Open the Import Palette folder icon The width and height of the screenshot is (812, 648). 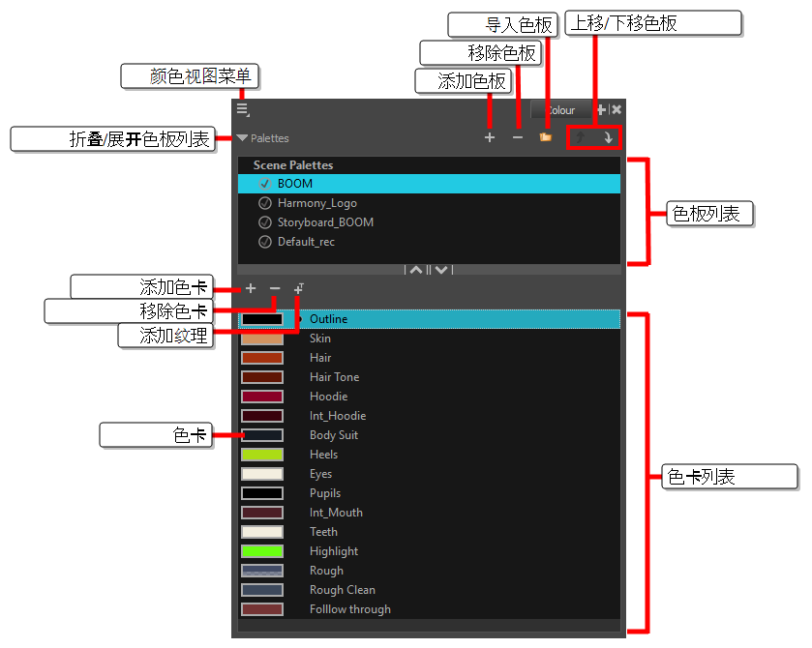click(x=547, y=137)
